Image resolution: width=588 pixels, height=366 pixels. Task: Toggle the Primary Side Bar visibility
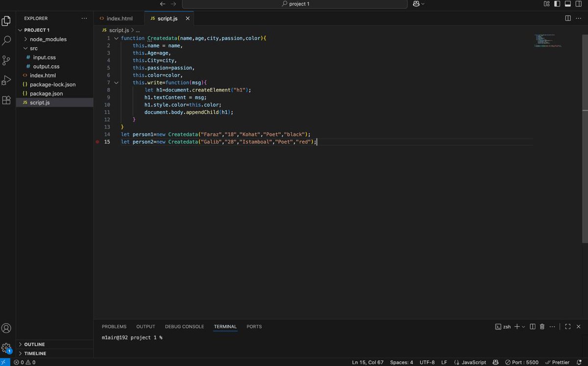coord(558,4)
